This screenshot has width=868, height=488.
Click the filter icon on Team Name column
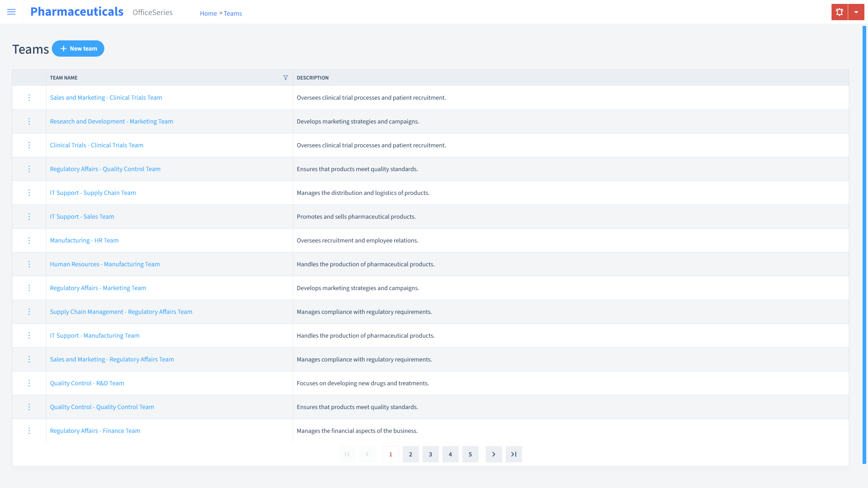click(285, 77)
